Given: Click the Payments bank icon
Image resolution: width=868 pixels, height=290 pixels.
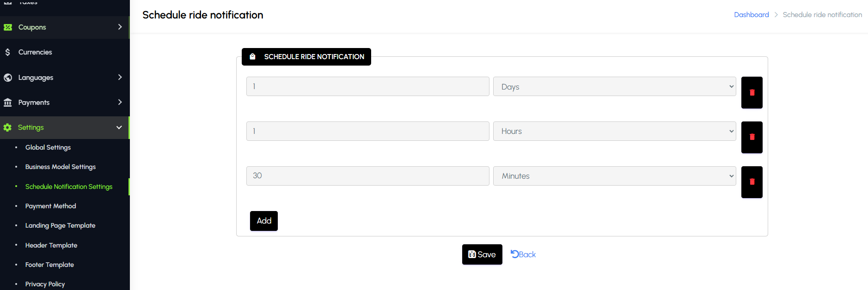Looking at the screenshot, I should 8,103.
